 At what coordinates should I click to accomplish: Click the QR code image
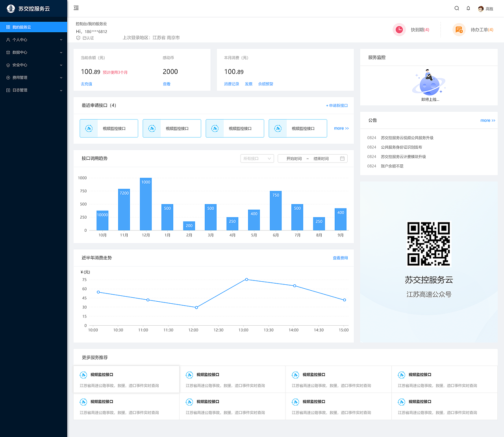pos(429,244)
